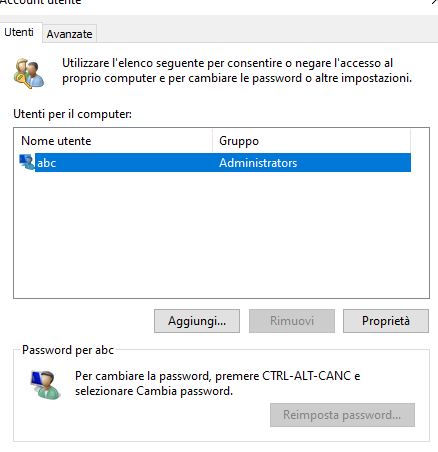Open the Aggiungi... dialog to add user
438x452 pixels.
click(197, 321)
